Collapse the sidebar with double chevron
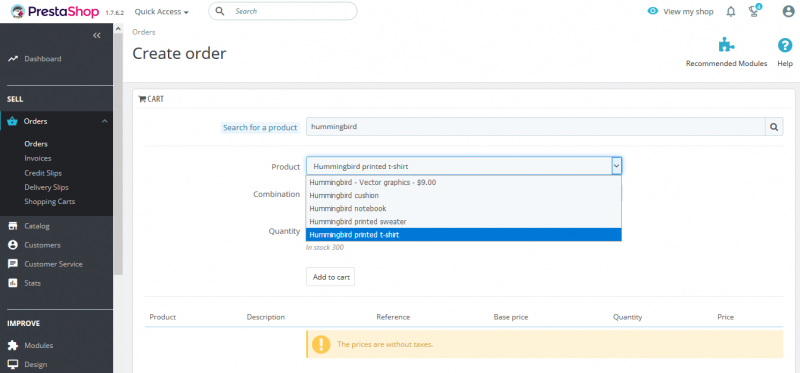 pyautogui.click(x=96, y=35)
